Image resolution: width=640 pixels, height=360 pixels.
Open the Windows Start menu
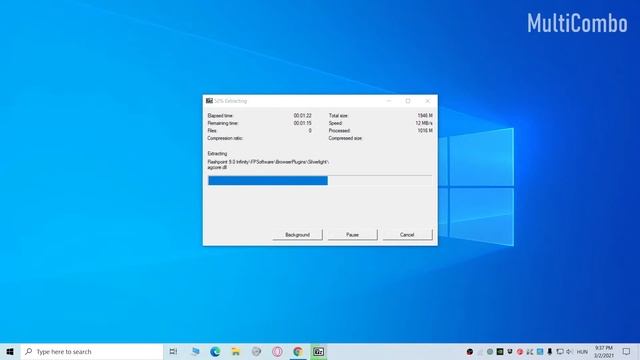click(10, 351)
